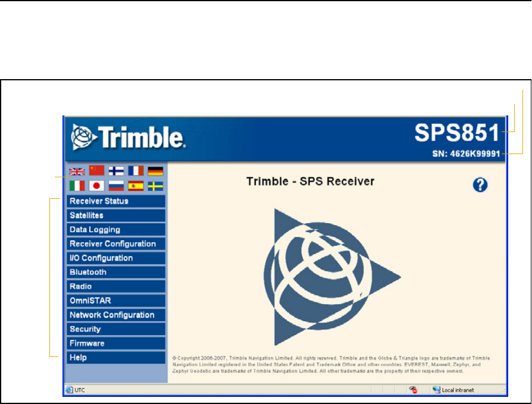
Task: Click the serial number SN: 4626K99991
Action: point(466,154)
